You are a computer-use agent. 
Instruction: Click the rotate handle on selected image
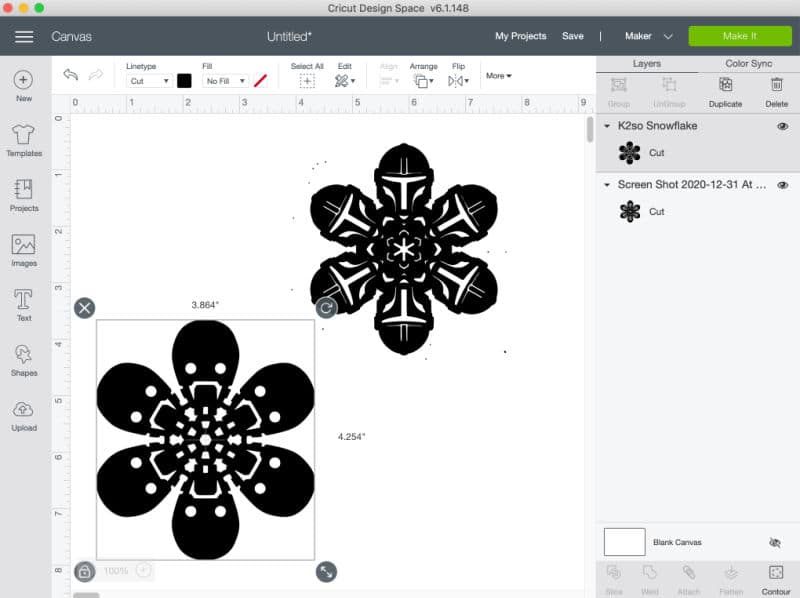click(326, 308)
